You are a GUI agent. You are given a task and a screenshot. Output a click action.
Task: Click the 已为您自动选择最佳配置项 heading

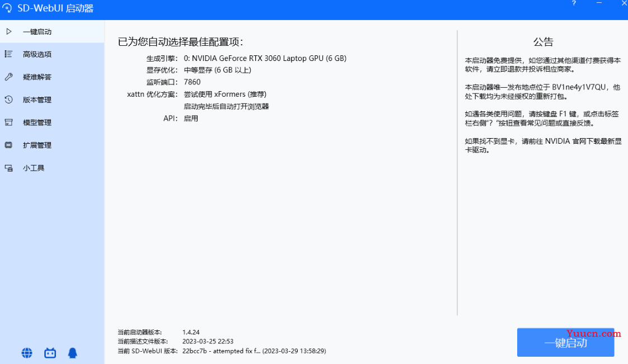point(181,41)
